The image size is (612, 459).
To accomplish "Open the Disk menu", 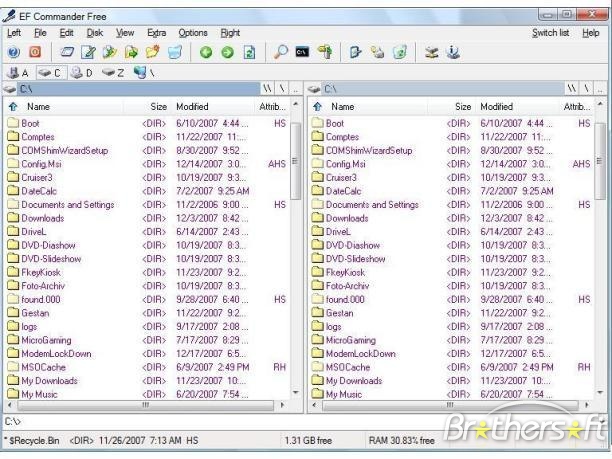I will pos(94,33).
